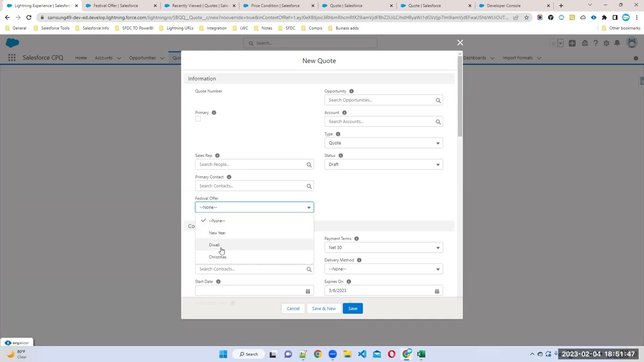Viewport: 644px width, 362px height.
Task: Click the New Quote dialog scrollbar
Action: coord(460,96)
